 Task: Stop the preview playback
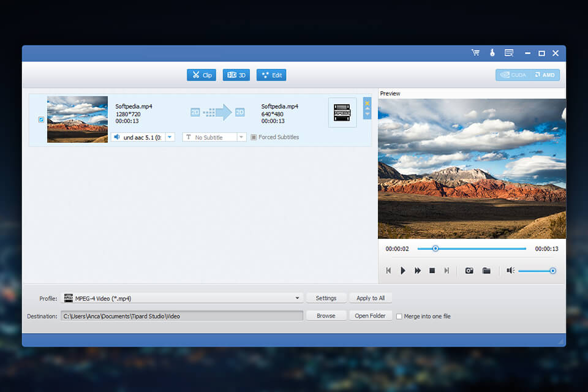coord(432,270)
